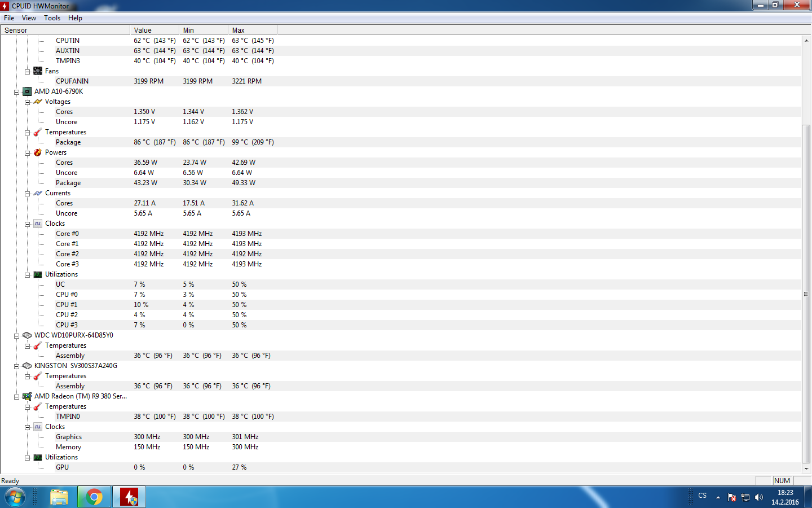Click the volume speaker tray icon
Screen dimensions: 812x508
click(x=759, y=497)
